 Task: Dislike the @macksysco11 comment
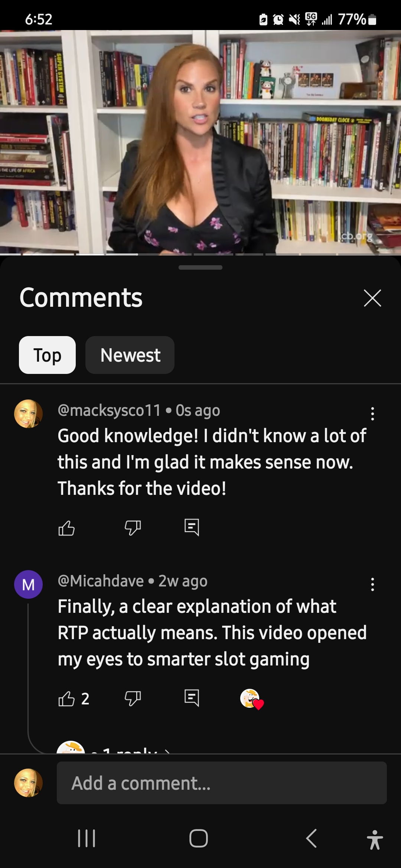point(133,528)
